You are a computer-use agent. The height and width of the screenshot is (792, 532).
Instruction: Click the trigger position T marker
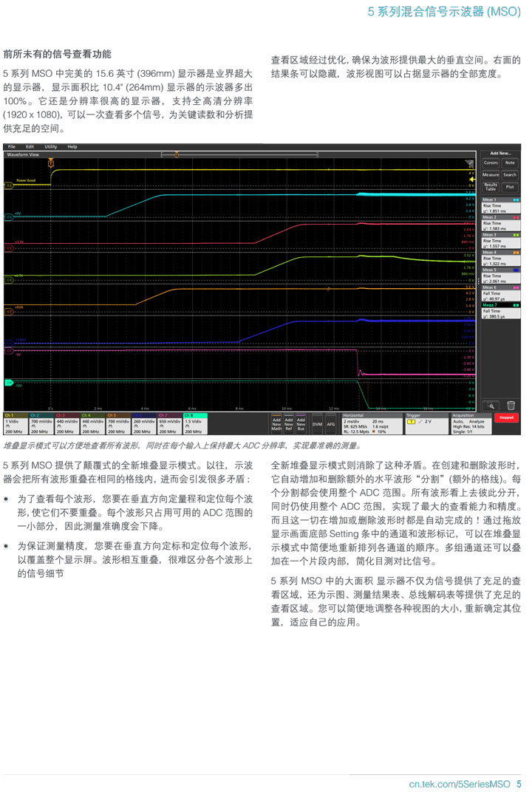pos(50,163)
